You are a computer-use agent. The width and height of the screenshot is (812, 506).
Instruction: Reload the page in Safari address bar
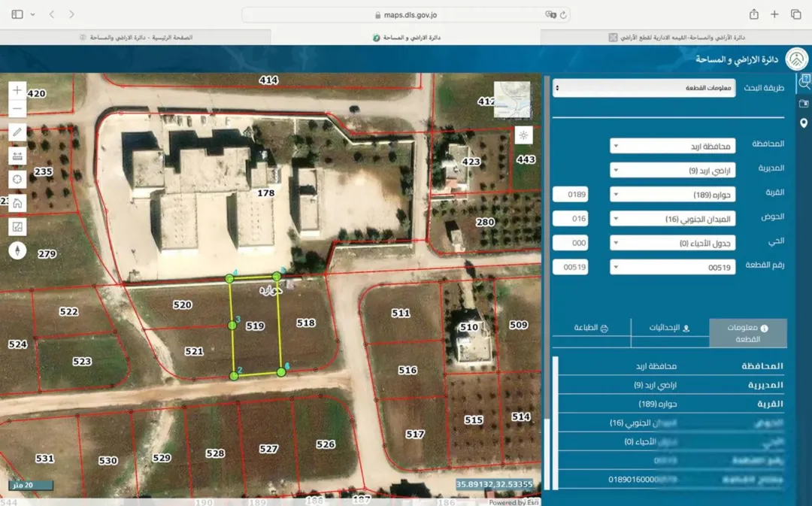tap(563, 15)
